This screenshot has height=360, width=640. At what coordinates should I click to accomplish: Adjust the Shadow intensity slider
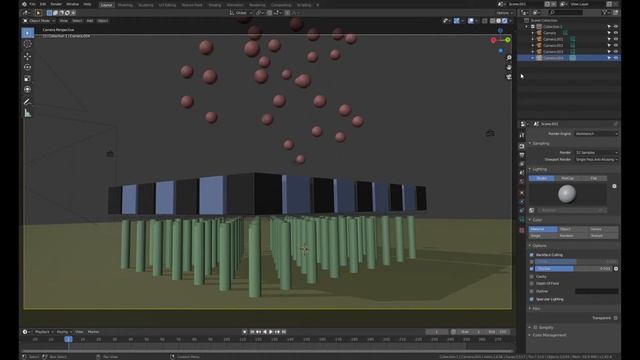pyautogui.click(x=573, y=269)
